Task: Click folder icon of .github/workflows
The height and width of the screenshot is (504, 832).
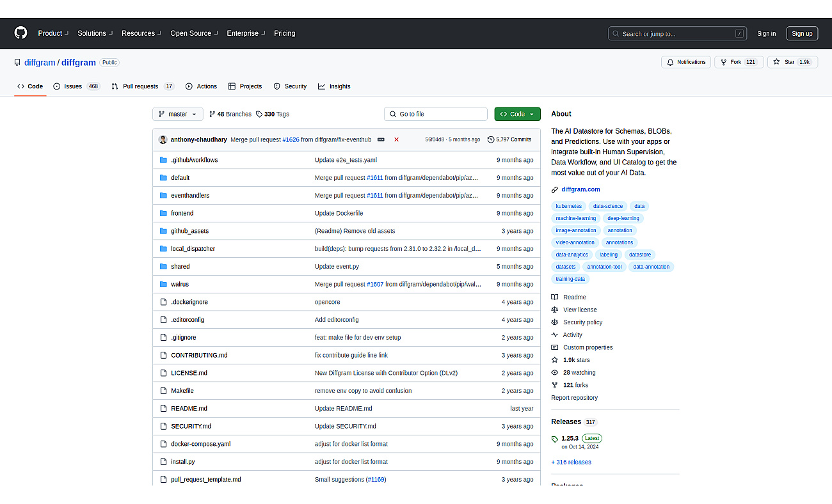Action: point(164,160)
